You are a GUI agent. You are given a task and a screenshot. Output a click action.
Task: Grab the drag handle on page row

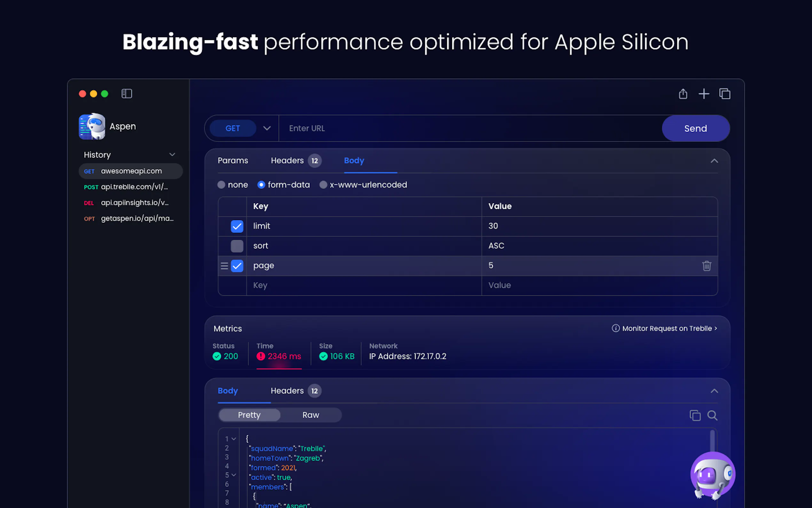(224, 266)
